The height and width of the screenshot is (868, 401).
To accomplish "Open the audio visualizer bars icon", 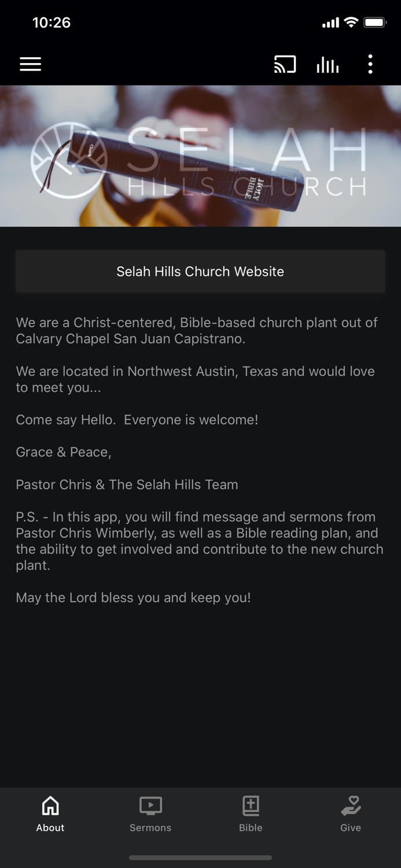I will [x=328, y=64].
